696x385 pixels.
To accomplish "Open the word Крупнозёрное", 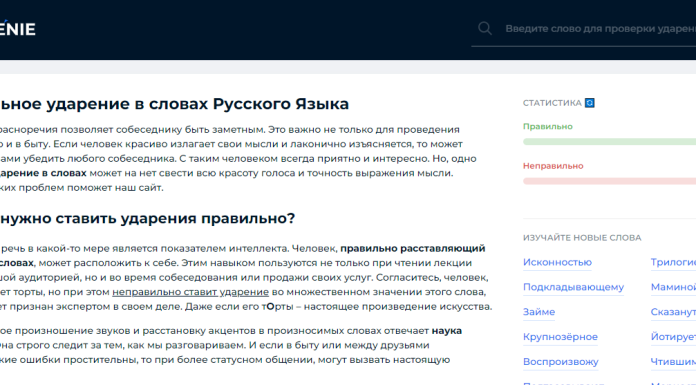I will 560,337.
